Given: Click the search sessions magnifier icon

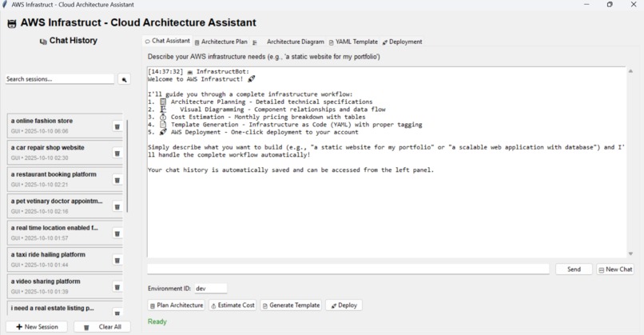Looking at the screenshot, I should (x=124, y=79).
